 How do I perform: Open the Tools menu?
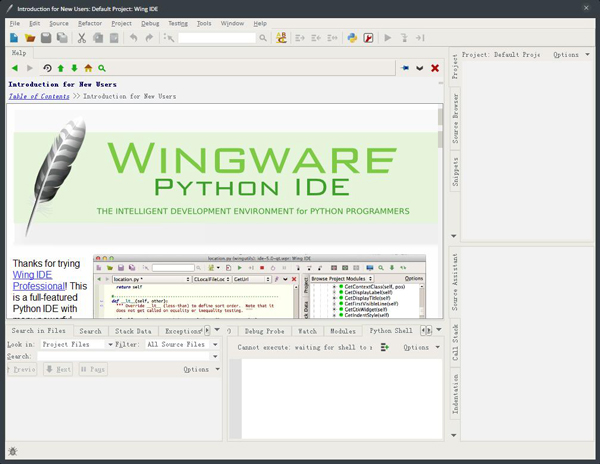(204, 23)
